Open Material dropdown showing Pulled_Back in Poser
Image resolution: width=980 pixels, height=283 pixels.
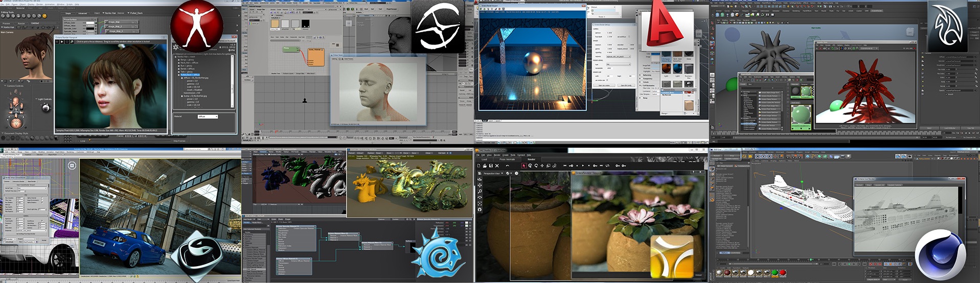(x=135, y=13)
